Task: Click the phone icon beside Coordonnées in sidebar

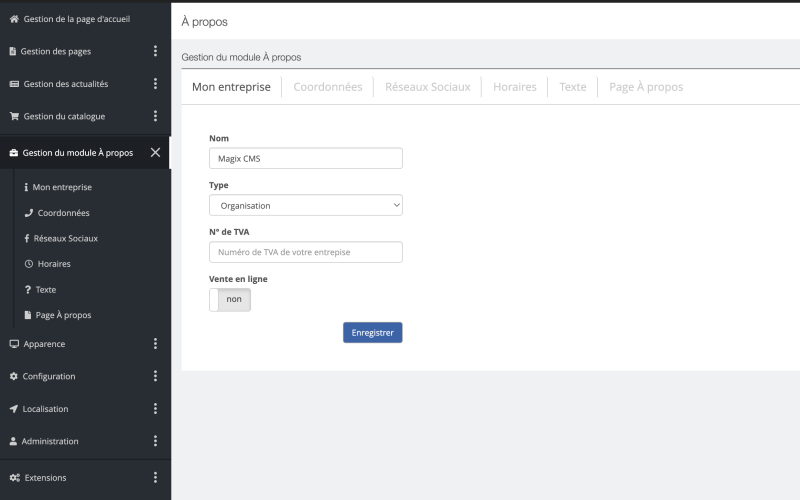Action: click(x=29, y=213)
